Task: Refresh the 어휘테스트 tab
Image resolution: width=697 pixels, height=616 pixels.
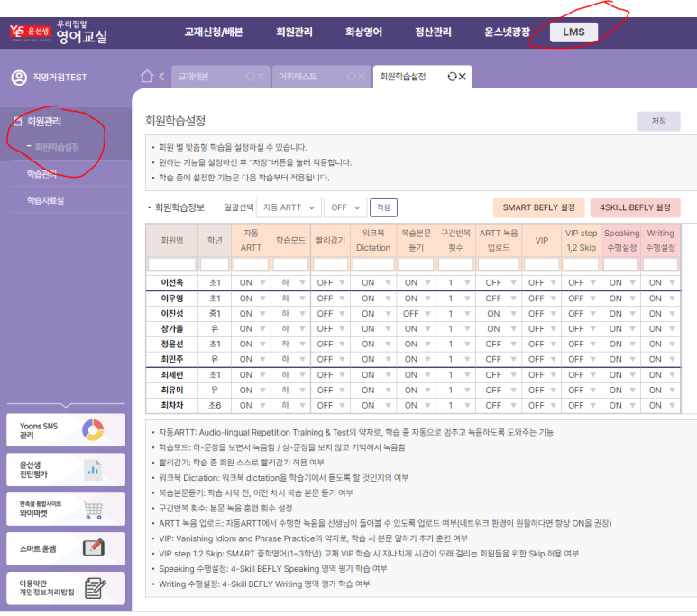Action: [351, 77]
